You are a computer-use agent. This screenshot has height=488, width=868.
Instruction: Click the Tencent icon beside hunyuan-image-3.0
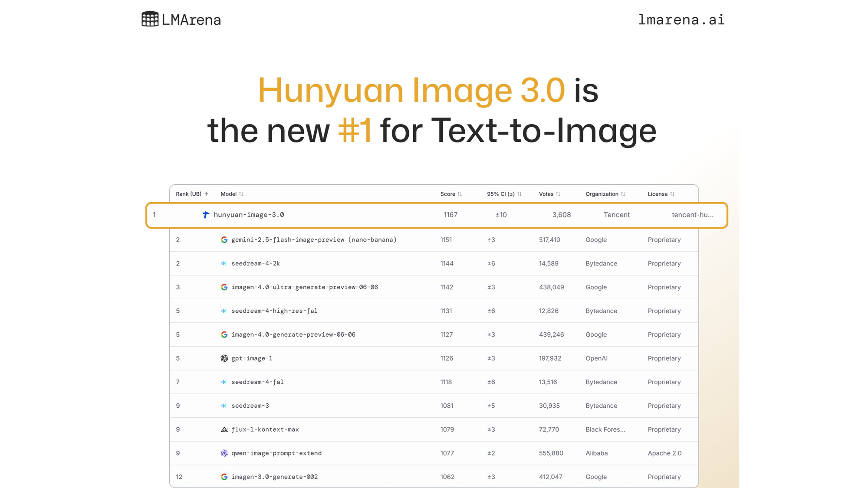tap(206, 215)
